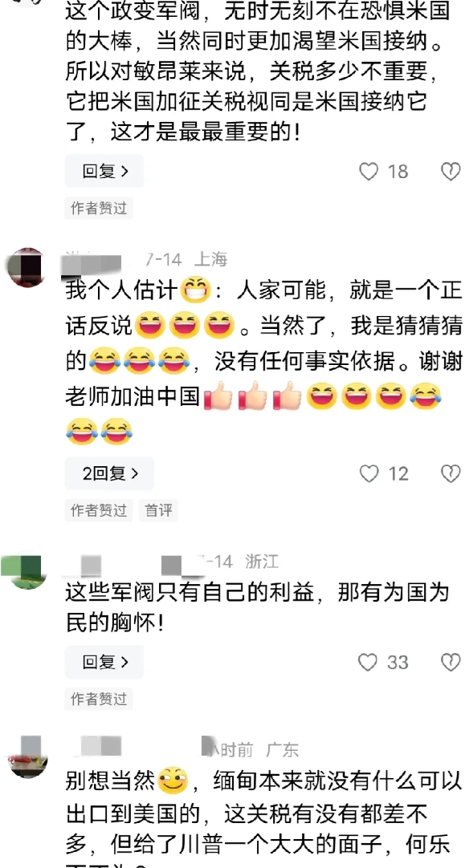Tap 作者赞过 tag under first comment

99,208
